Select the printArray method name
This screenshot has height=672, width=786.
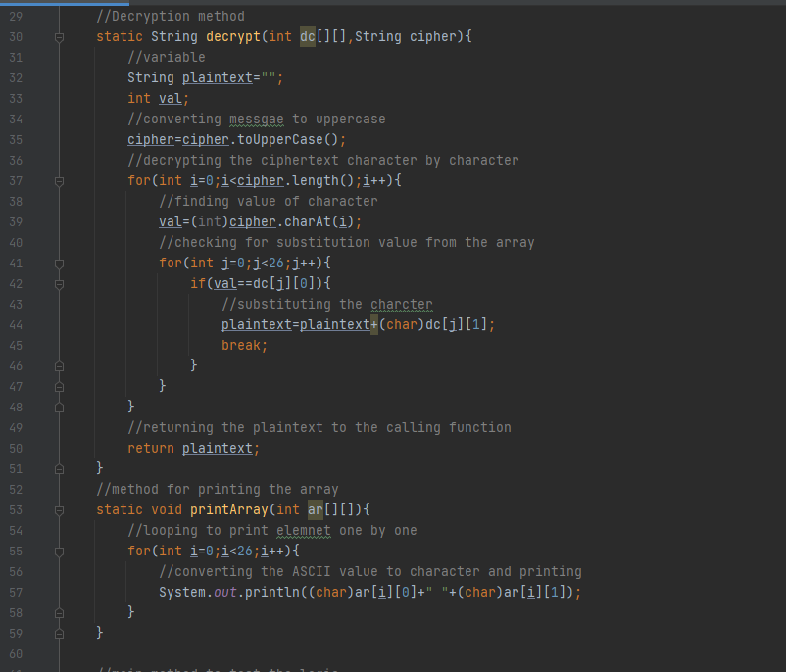[227, 509]
